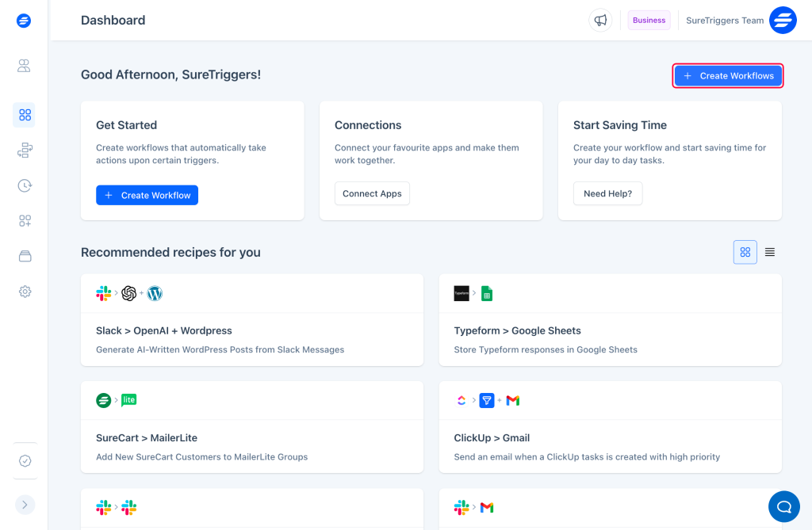This screenshot has height=530, width=812.
Task: Open the Dashboard section
Action: tap(24, 115)
